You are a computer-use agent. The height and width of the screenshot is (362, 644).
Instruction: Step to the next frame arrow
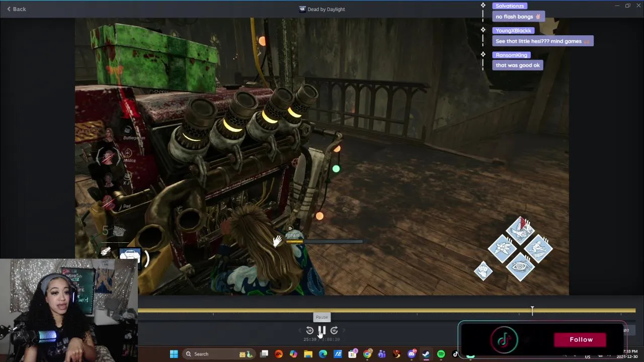[x=344, y=330]
